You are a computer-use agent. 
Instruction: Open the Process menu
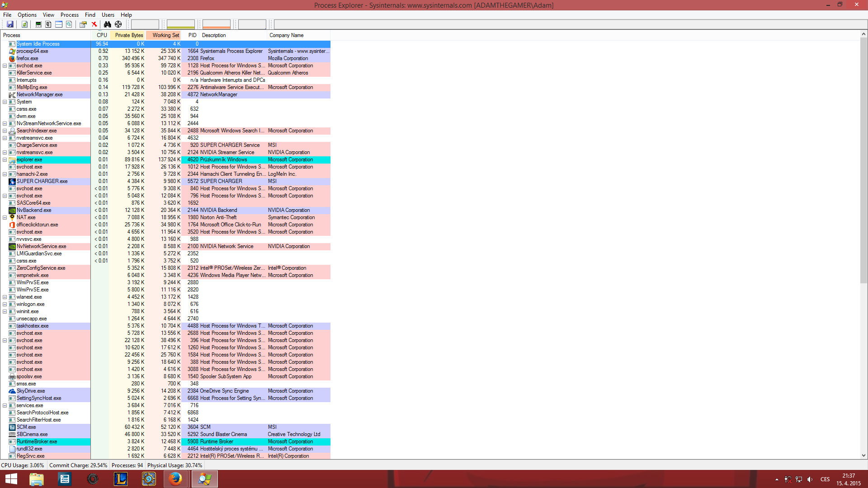click(x=69, y=15)
